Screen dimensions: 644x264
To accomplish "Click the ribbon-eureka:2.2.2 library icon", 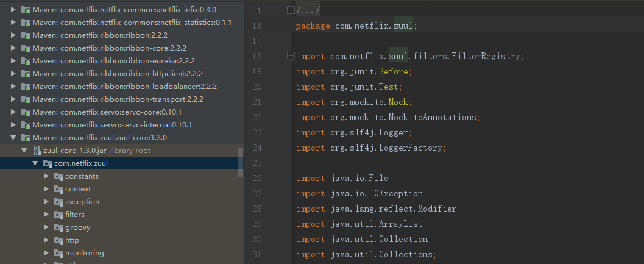I will pyautogui.click(x=26, y=61).
